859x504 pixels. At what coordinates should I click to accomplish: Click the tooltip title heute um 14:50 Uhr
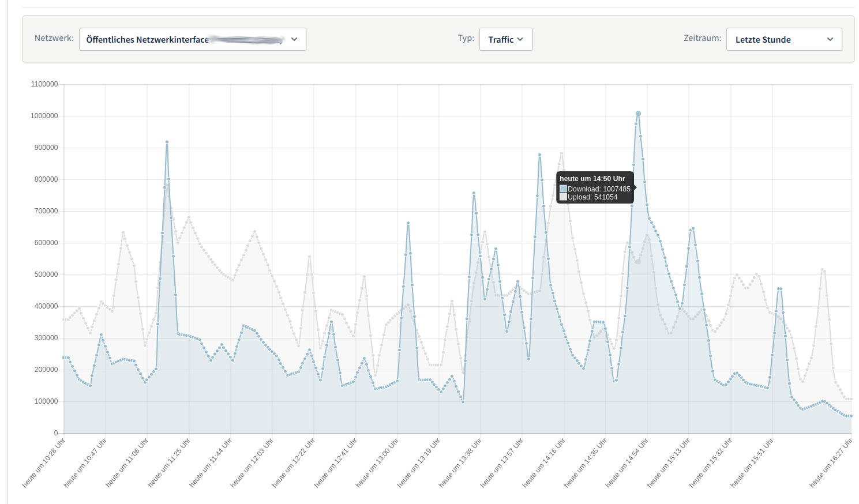pos(592,179)
